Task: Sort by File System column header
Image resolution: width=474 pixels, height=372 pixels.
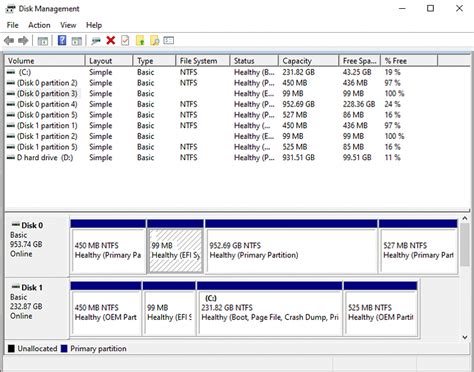Action: [203, 61]
